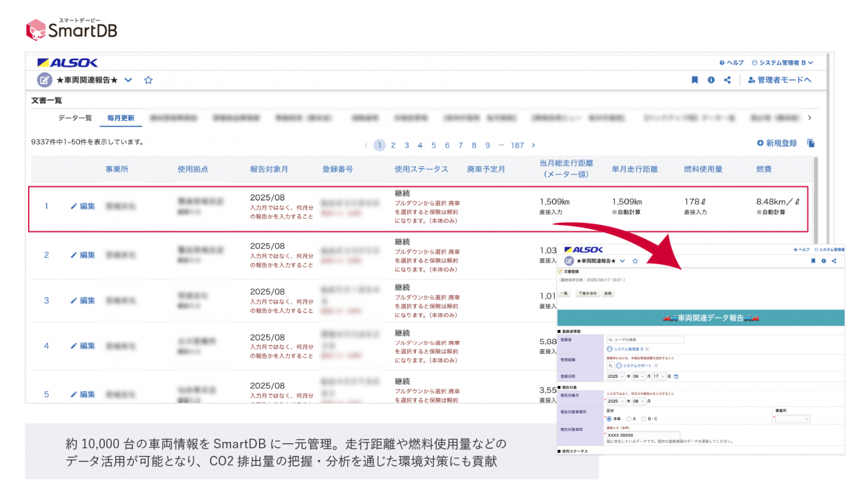Open the システム管理者 B user menu

point(783,63)
